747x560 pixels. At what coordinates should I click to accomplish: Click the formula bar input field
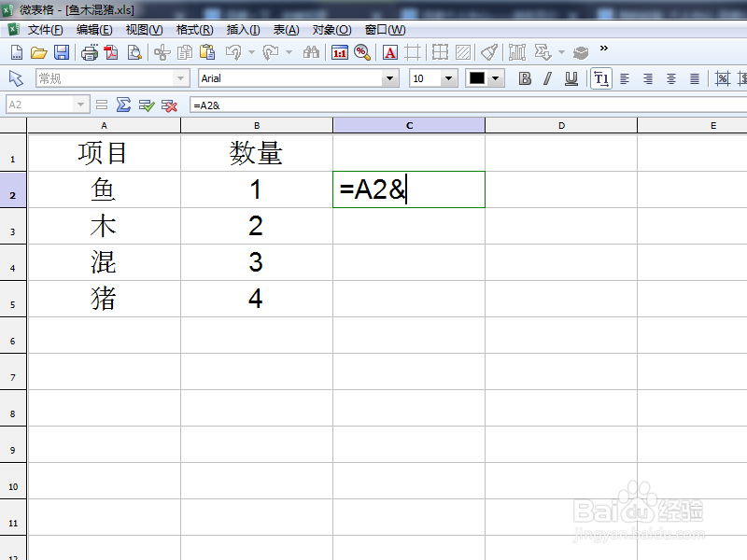(x=469, y=105)
